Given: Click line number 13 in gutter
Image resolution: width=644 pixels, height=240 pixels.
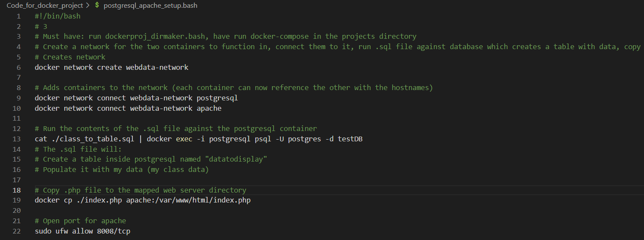Looking at the screenshot, I should (x=17, y=139).
